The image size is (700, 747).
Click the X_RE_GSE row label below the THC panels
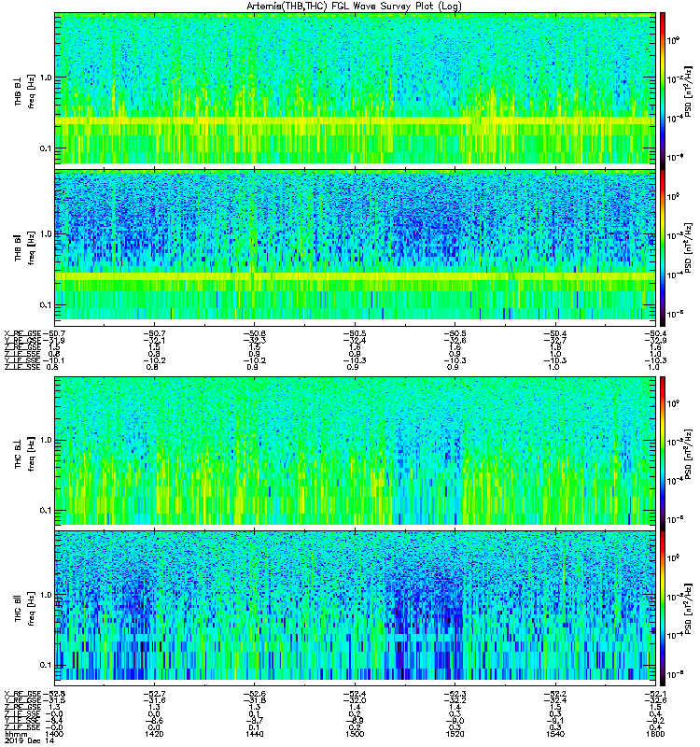pyautogui.click(x=22, y=694)
